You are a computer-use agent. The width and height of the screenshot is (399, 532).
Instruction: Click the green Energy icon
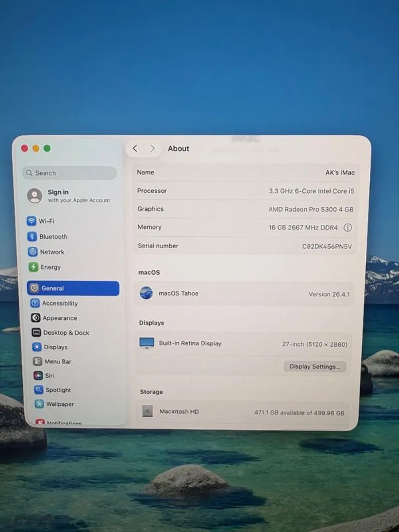coord(33,267)
